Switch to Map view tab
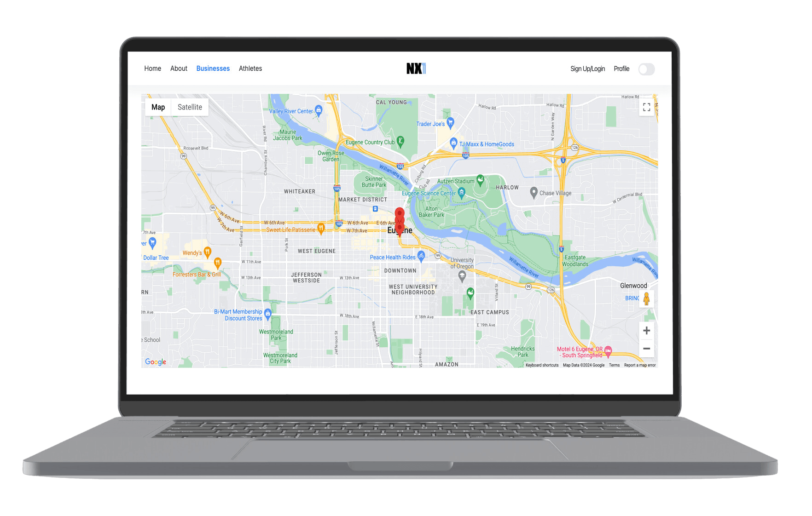812x516 pixels. 158,107
